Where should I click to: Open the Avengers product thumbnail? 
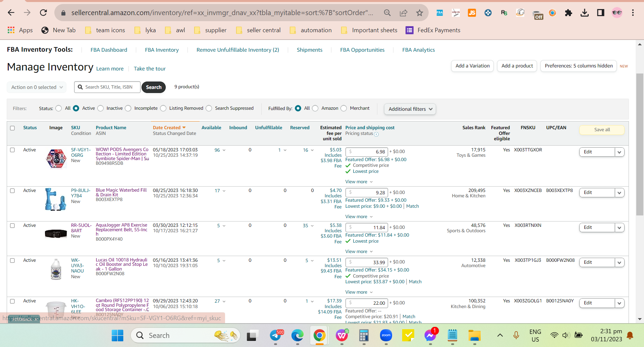click(x=56, y=159)
